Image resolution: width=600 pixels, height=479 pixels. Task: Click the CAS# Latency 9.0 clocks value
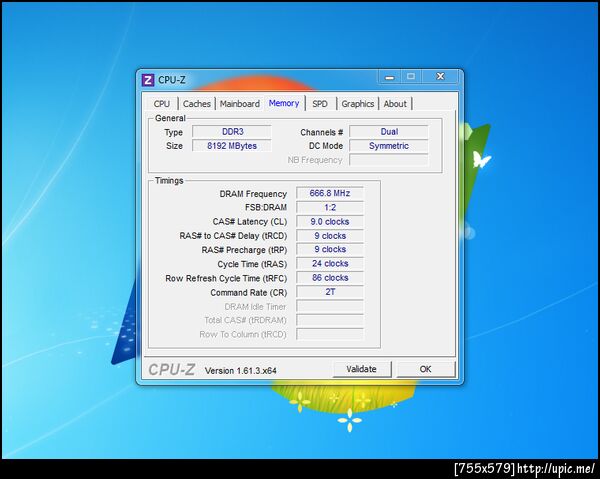pos(330,222)
